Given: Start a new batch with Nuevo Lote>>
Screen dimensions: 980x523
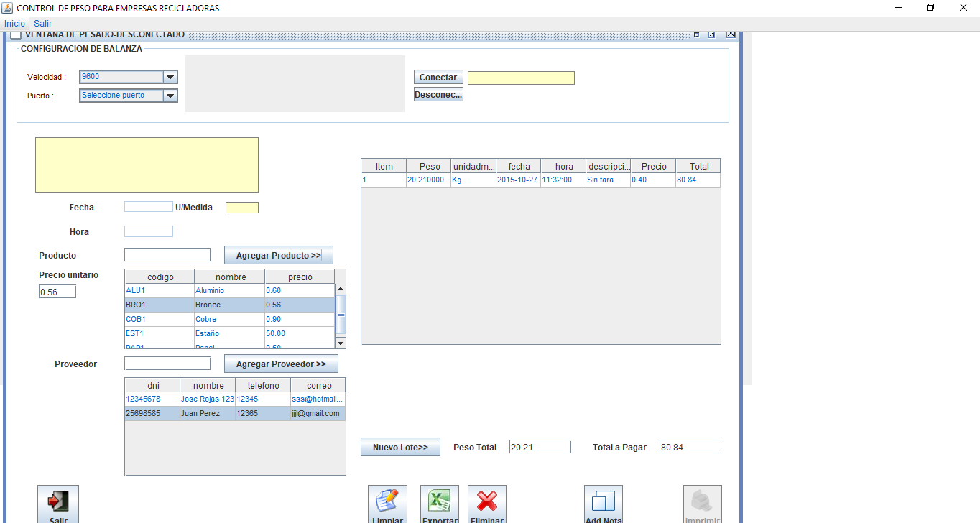Looking at the screenshot, I should [x=399, y=448].
